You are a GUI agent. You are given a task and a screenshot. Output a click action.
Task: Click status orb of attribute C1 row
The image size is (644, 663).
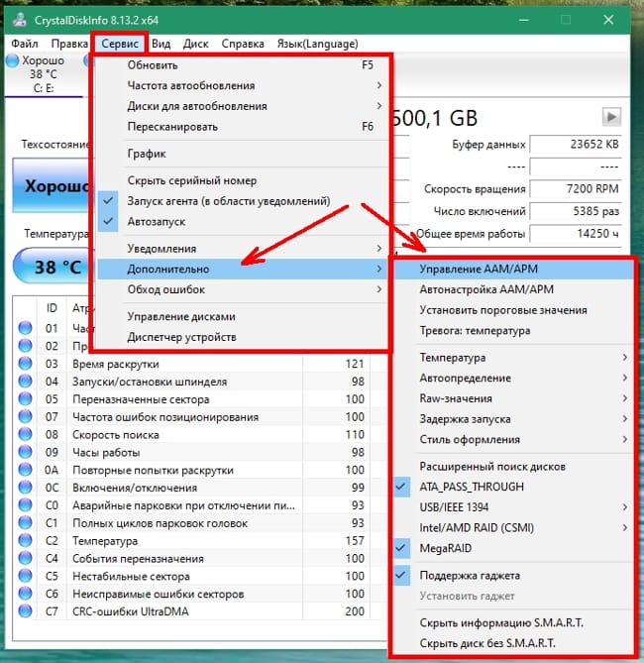click(x=26, y=523)
